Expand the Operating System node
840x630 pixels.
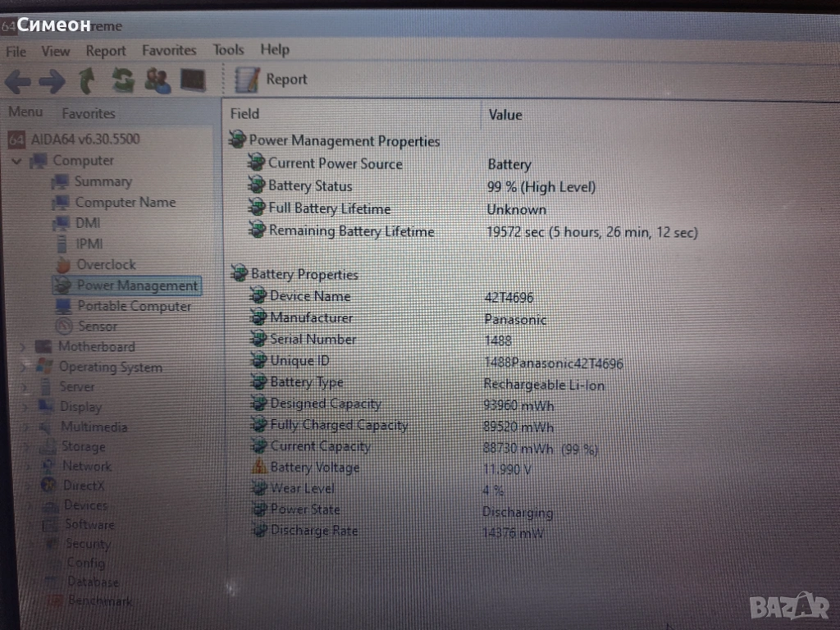[x=22, y=367]
